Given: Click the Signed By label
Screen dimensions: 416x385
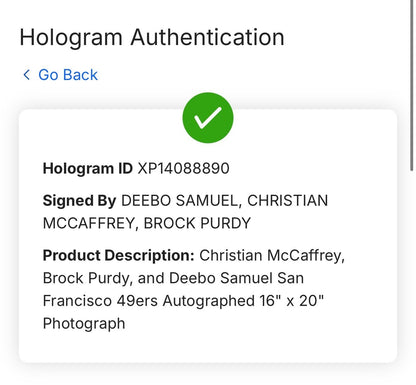Looking at the screenshot, I should 79,201.
